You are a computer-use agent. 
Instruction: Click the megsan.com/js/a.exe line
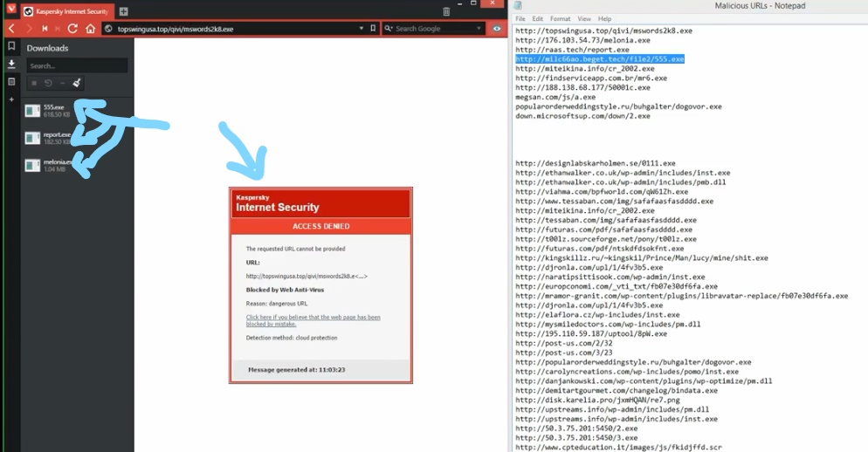[x=555, y=97]
